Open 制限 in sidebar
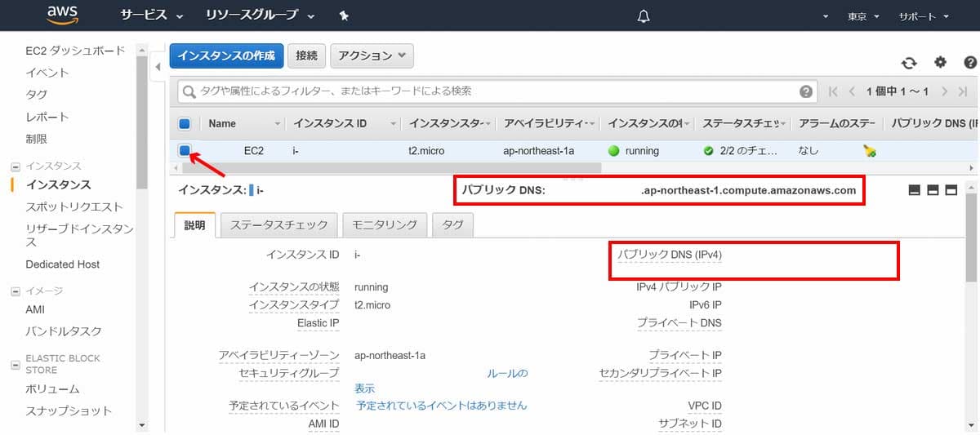The width and height of the screenshot is (980, 435). [x=37, y=139]
